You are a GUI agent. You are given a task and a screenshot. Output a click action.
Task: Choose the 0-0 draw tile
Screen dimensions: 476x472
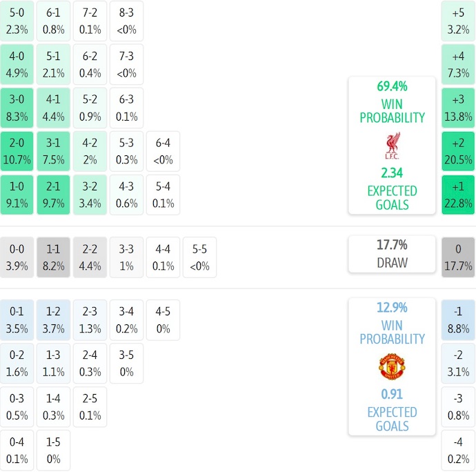click(x=17, y=257)
